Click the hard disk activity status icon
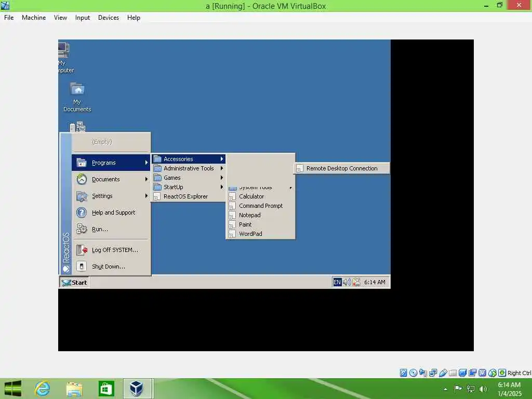Viewport: 532px width, 399px height. coord(403,373)
